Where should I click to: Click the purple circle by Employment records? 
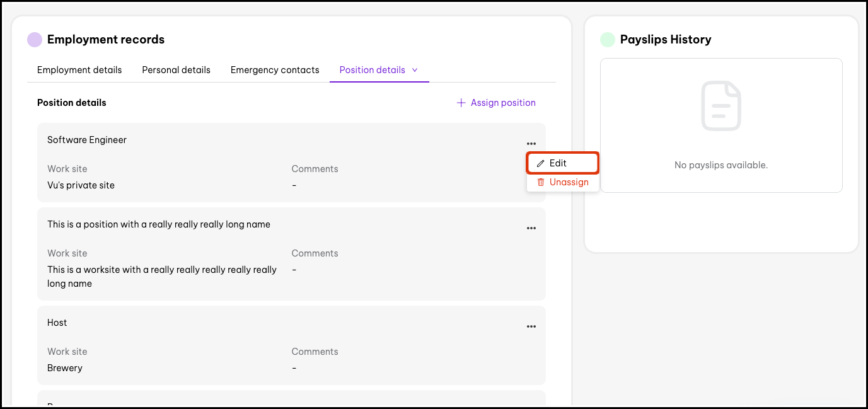35,40
